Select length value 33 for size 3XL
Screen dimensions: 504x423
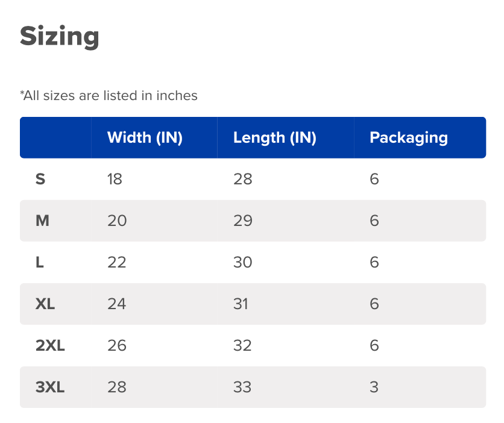pos(242,387)
